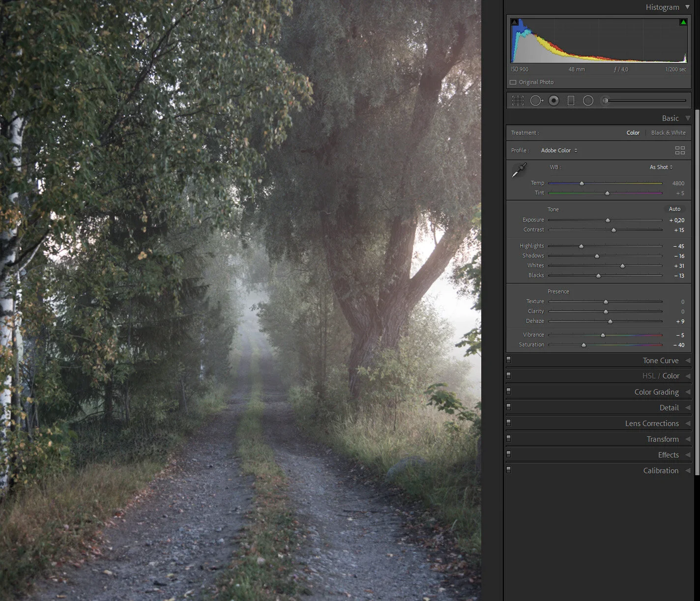Activate the Graduated Filter tool
The image size is (700, 601).
pos(571,100)
